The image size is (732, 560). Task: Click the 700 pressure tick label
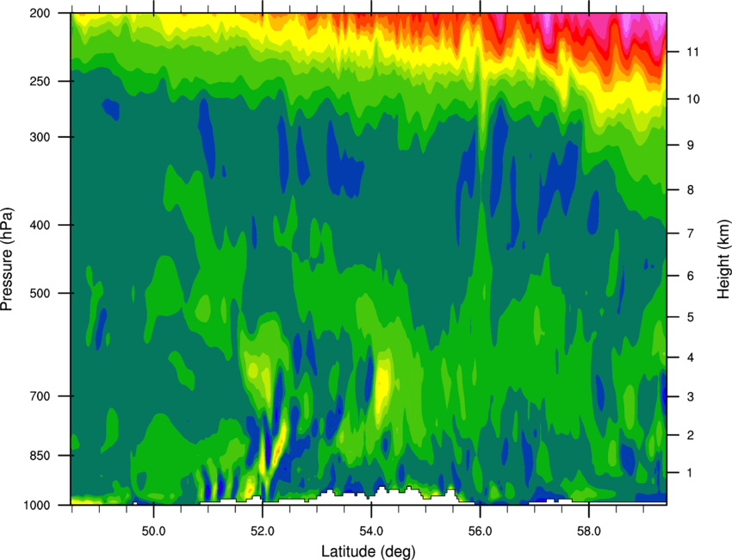pyautogui.click(x=40, y=396)
